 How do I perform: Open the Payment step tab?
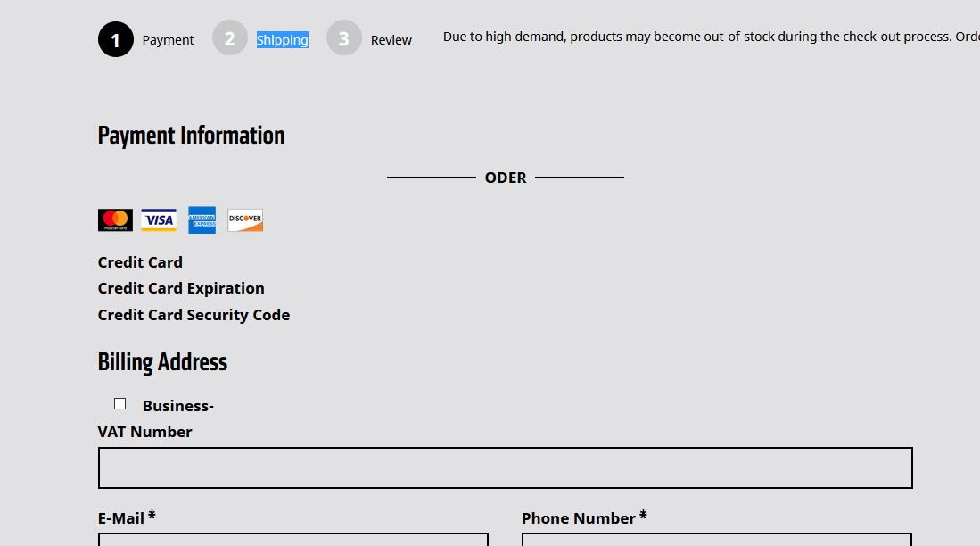tap(168, 40)
